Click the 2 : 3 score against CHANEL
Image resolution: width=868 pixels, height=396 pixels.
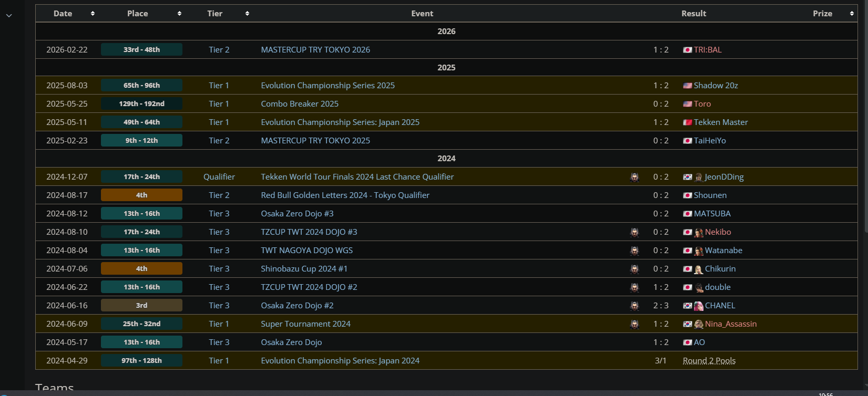coord(661,306)
